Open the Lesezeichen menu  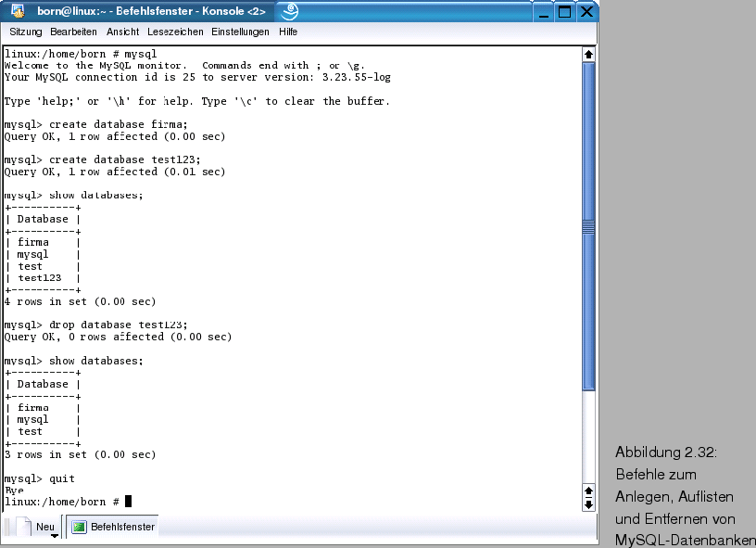click(x=175, y=31)
